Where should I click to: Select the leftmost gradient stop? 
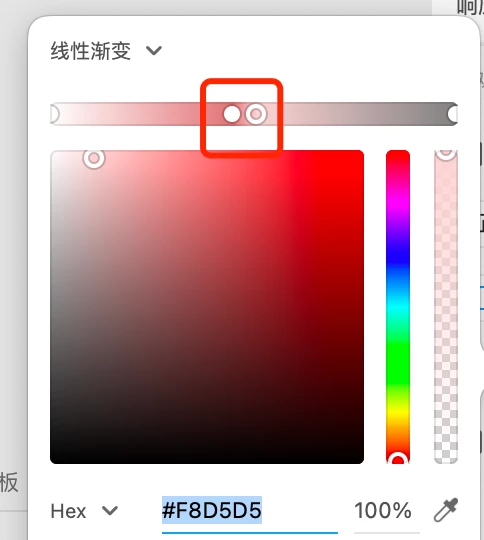[54, 114]
